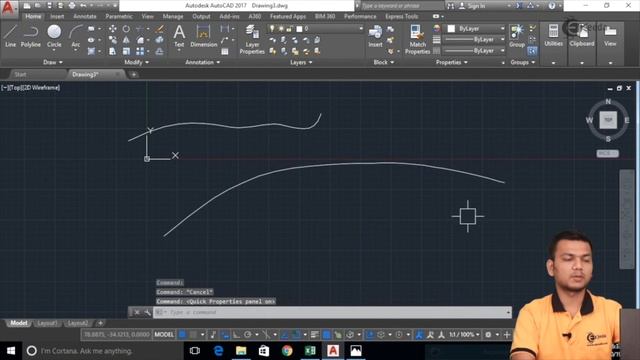The width and height of the screenshot is (640, 360).
Task: Expand the Properties panel dropdown
Action: 451,62
